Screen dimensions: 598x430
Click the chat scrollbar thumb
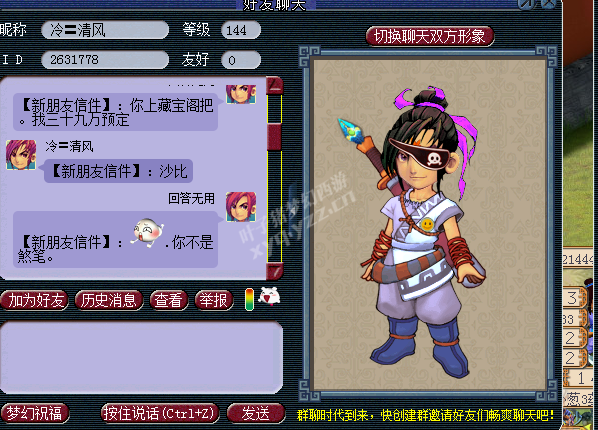pyautogui.click(x=275, y=137)
